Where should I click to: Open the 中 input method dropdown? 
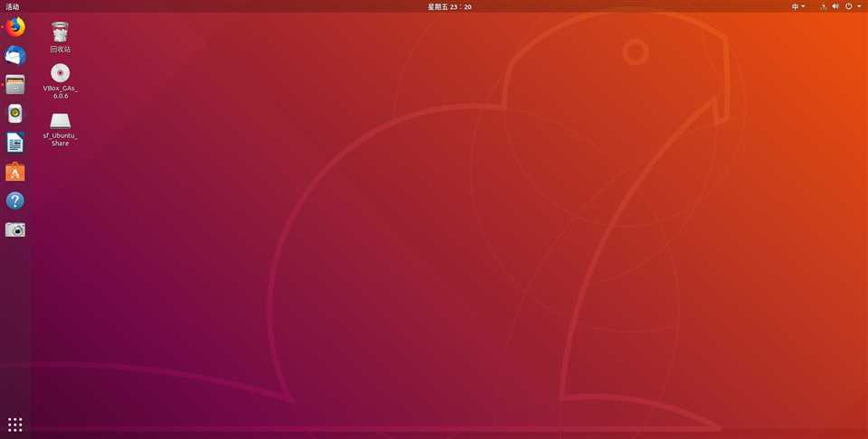coord(798,6)
